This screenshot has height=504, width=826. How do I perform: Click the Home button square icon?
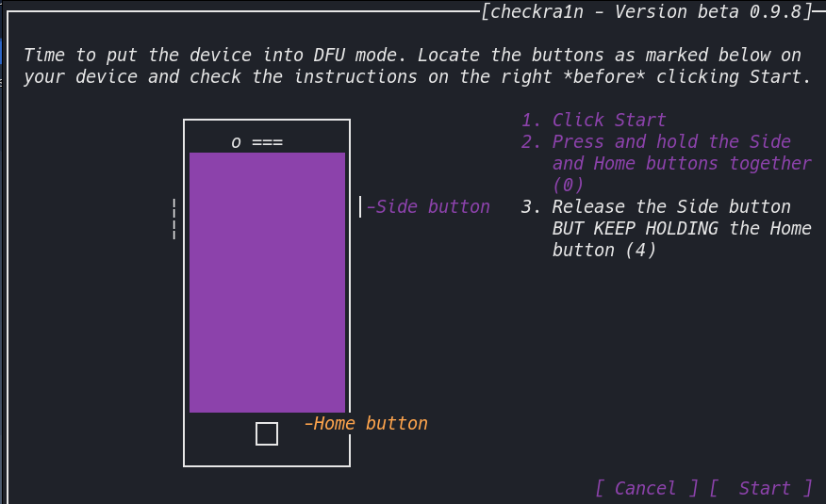pyautogui.click(x=267, y=434)
